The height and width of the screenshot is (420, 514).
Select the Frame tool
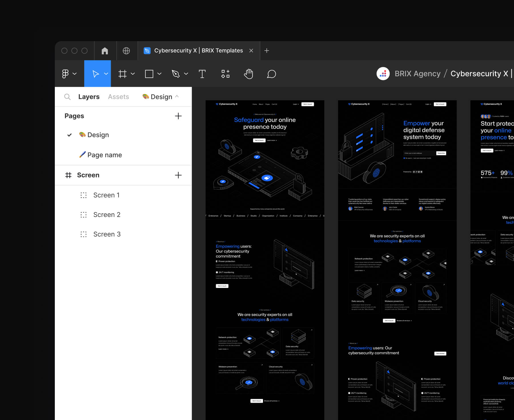[x=122, y=74]
